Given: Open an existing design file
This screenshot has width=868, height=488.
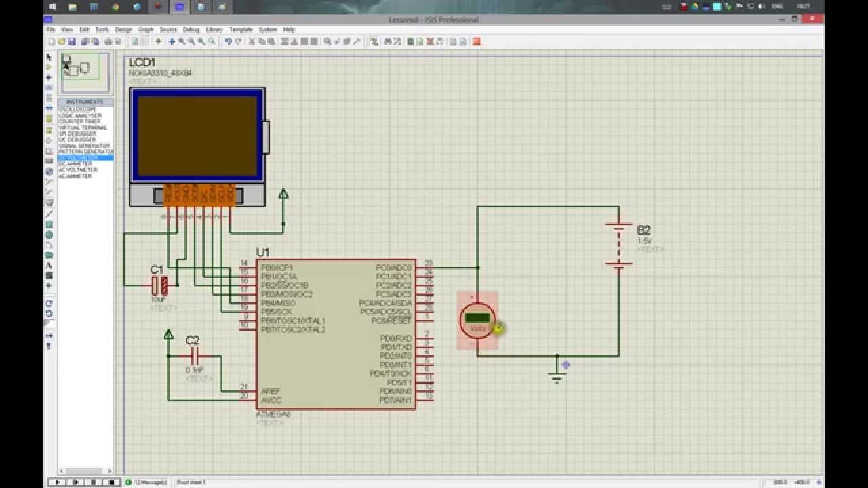Looking at the screenshot, I should pos(61,41).
